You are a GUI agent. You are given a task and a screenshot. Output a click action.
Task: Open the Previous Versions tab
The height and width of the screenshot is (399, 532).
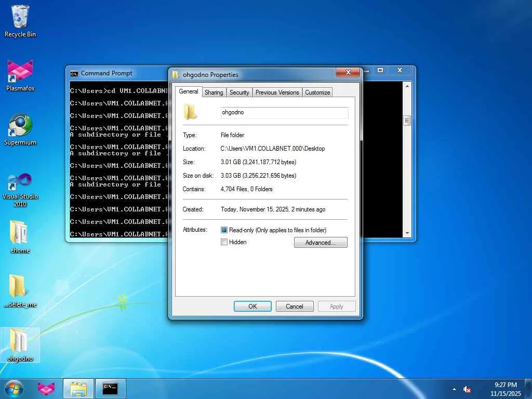click(277, 92)
